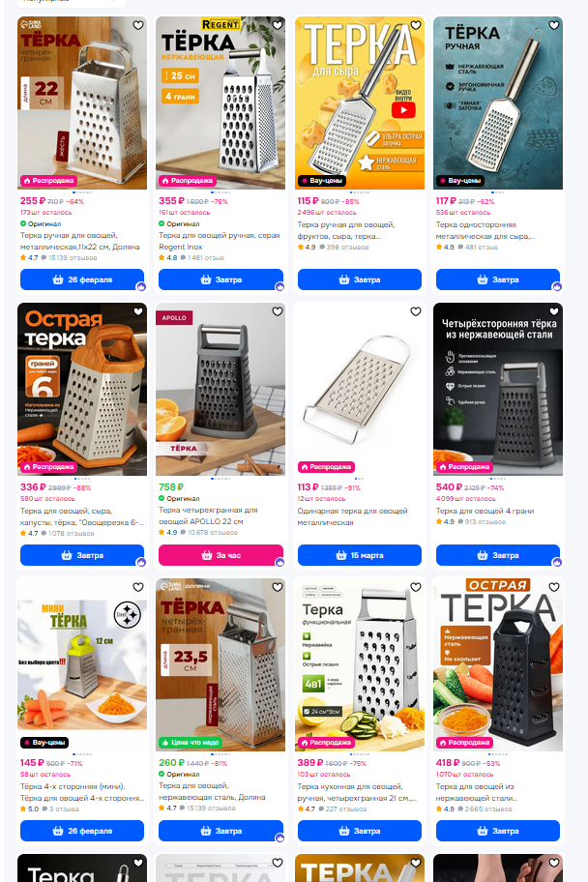Open Тёрка ручная blue product image
The height and width of the screenshot is (882, 588).
click(498, 103)
